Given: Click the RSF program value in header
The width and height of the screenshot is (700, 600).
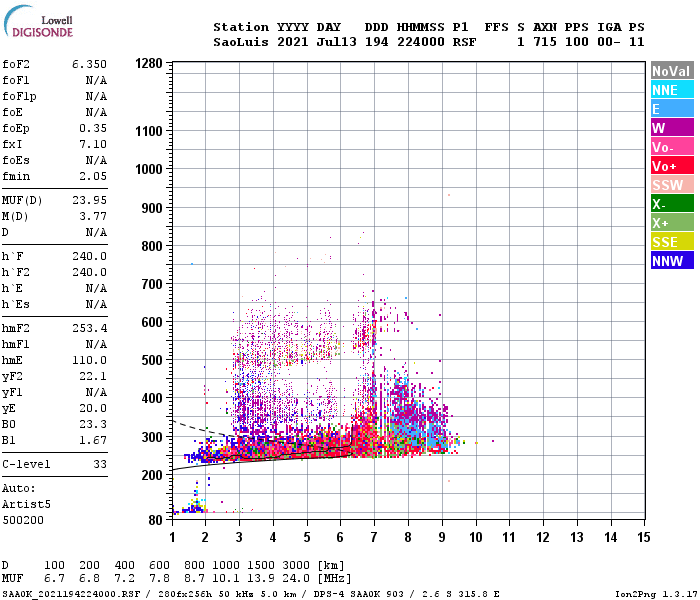Looking at the screenshot, I should tap(464, 42).
